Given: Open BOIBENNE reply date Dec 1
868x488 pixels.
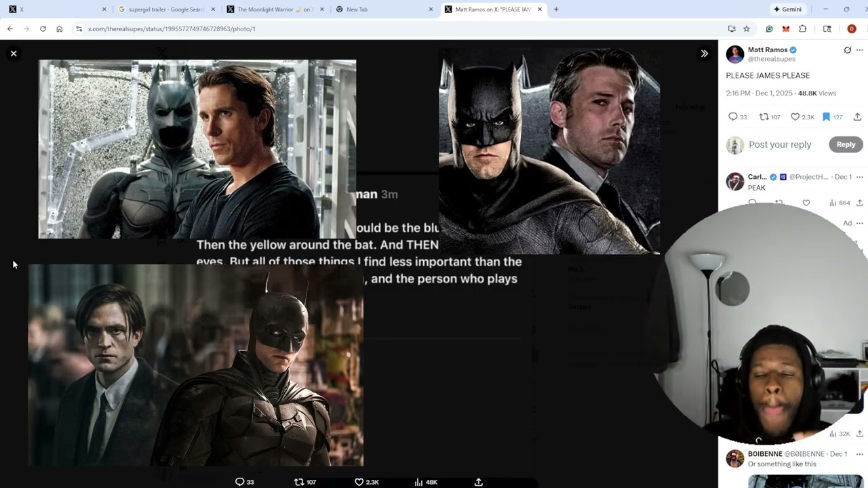Looking at the screenshot, I should 839,454.
